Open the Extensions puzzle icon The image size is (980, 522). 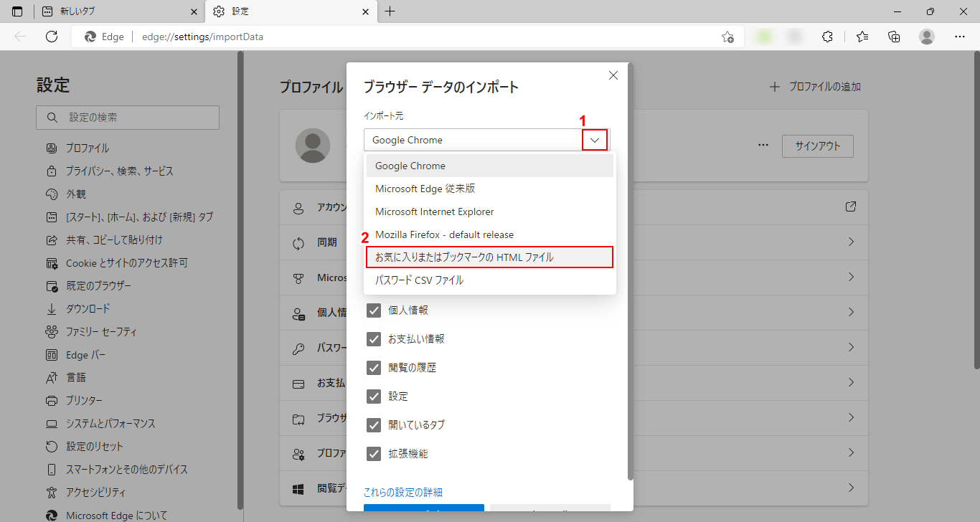coord(827,37)
